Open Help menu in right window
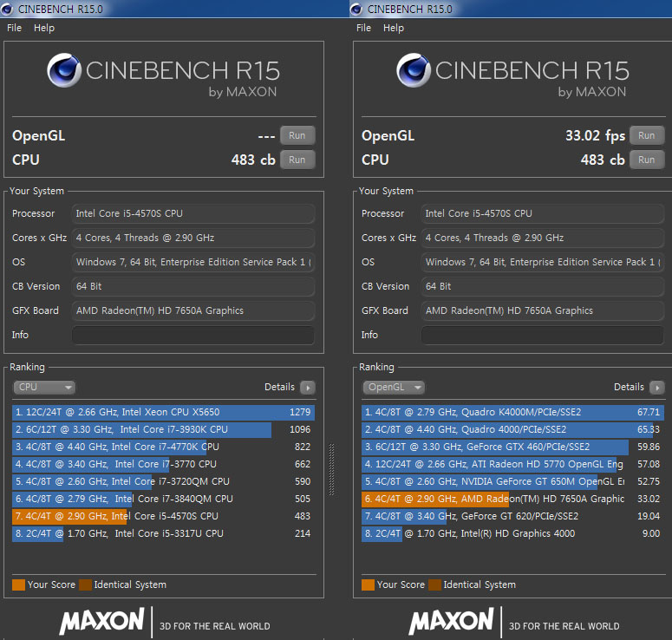This screenshot has height=640, width=672. tap(394, 28)
